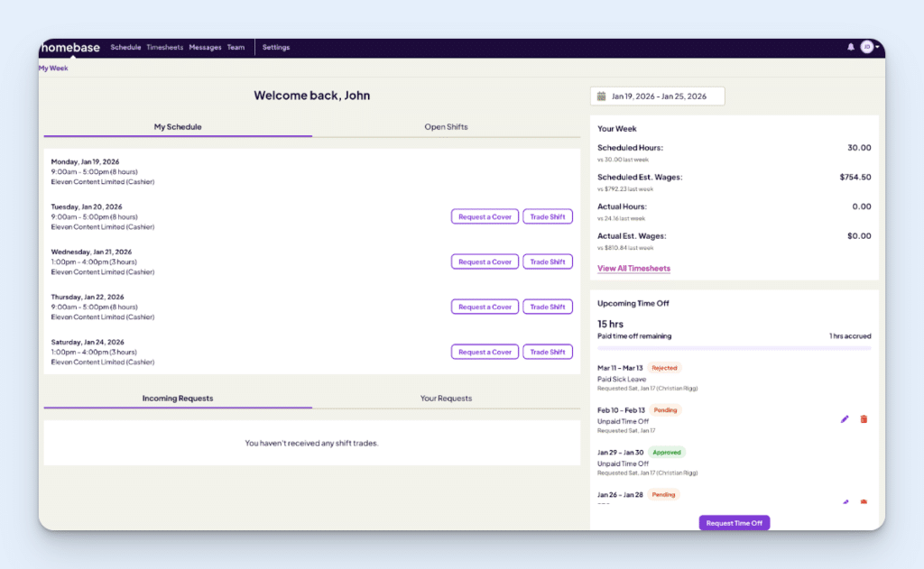Delete the Feb 10 request via trash icon
Screen dimensions: 924x569
[864, 418]
